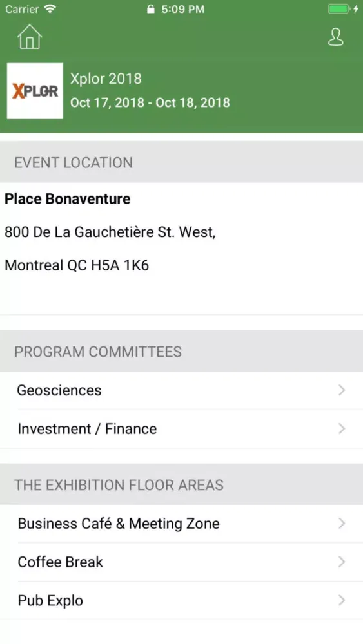Expand Business Café & Meeting Zone chevron

coord(342,523)
